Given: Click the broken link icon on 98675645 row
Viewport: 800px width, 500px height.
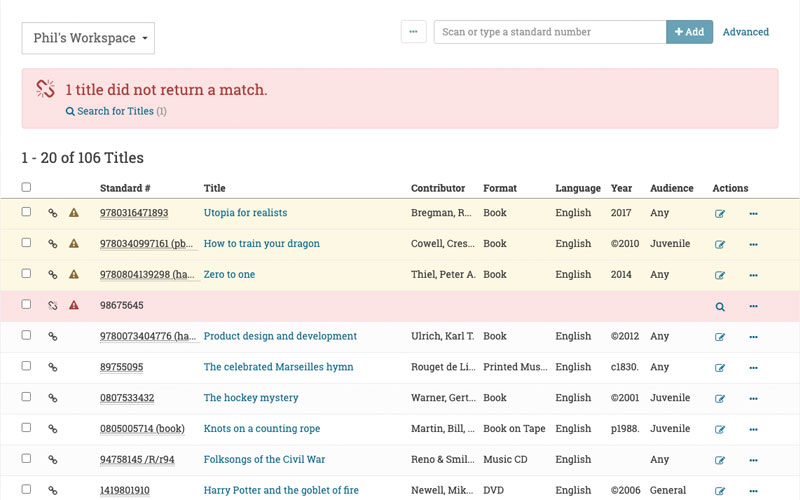Looking at the screenshot, I should click(53, 306).
